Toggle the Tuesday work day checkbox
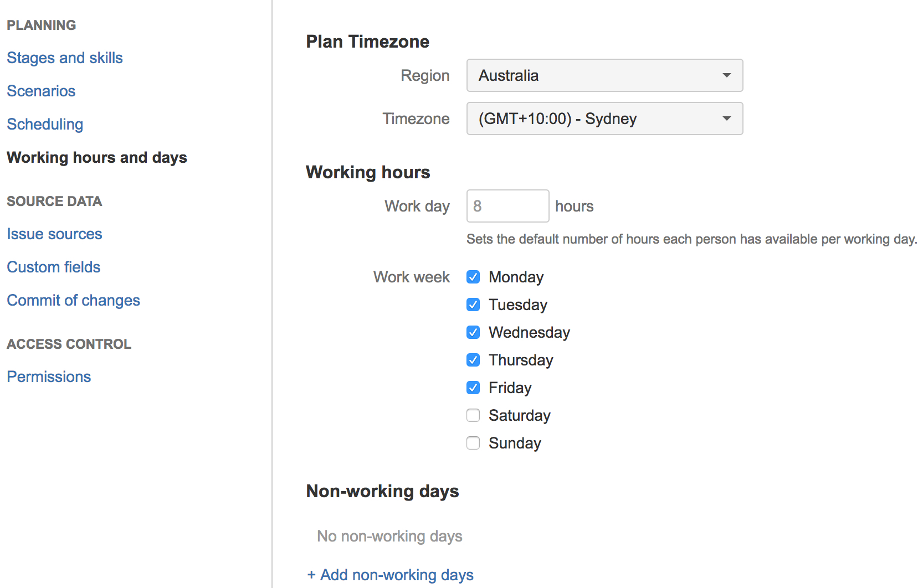923x588 pixels. (x=473, y=305)
